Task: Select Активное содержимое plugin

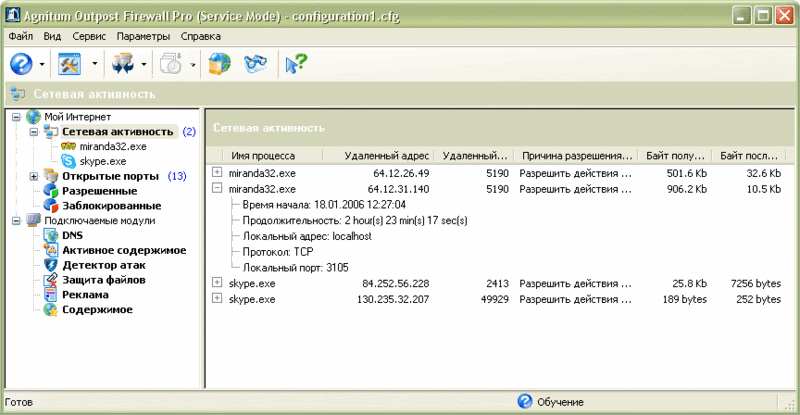Action: pyautogui.click(x=124, y=250)
